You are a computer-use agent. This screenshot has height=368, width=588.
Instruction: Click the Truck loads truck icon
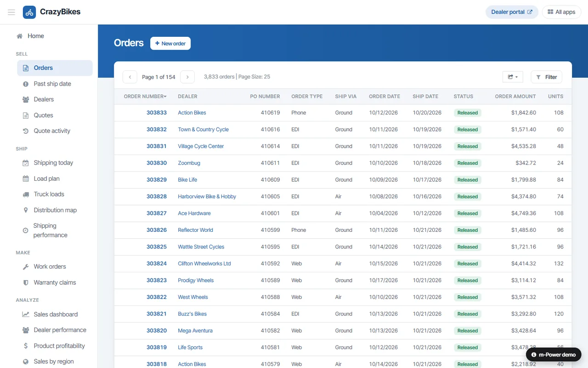tap(26, 194)
